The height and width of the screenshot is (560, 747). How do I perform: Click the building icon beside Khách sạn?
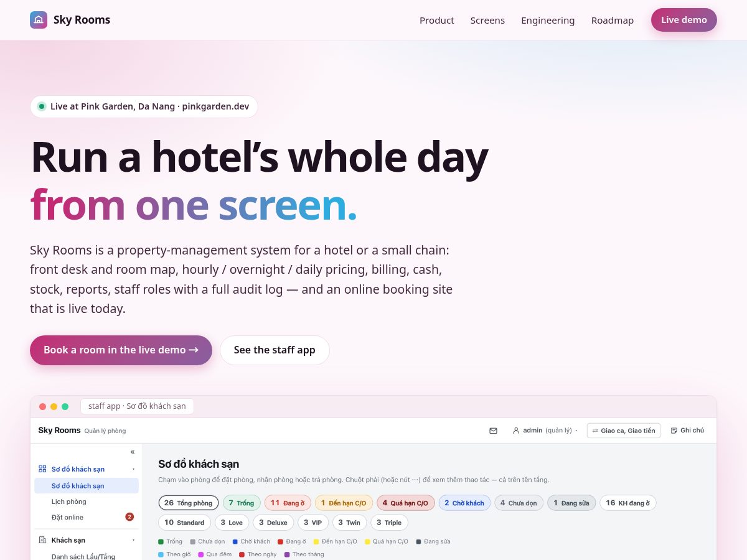pyautogui.click(x=42, y=540)
